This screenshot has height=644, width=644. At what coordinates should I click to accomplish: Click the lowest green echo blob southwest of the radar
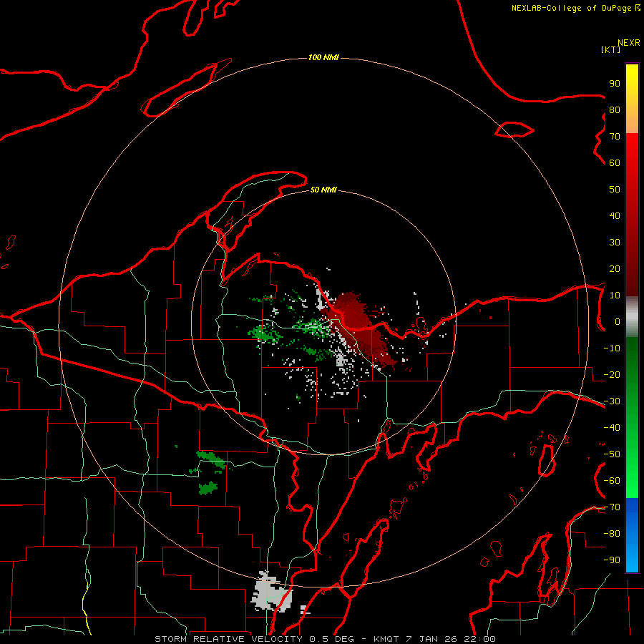pos(208,488)
